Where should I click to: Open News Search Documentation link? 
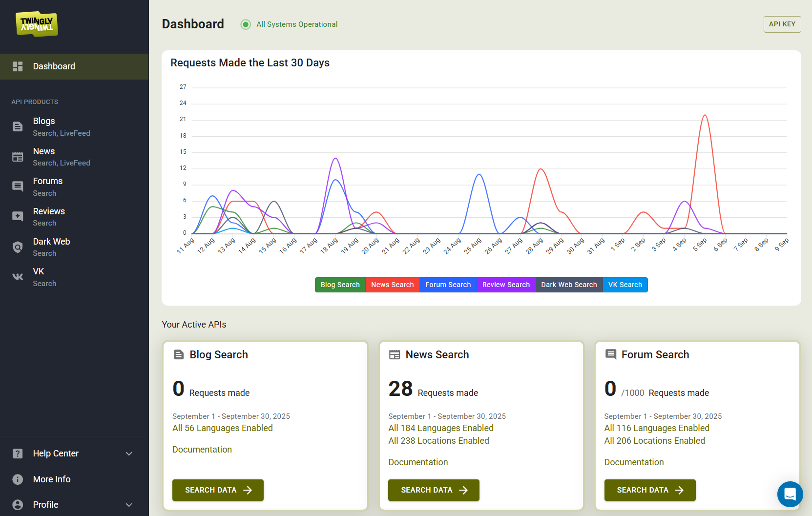coord(418,462)
